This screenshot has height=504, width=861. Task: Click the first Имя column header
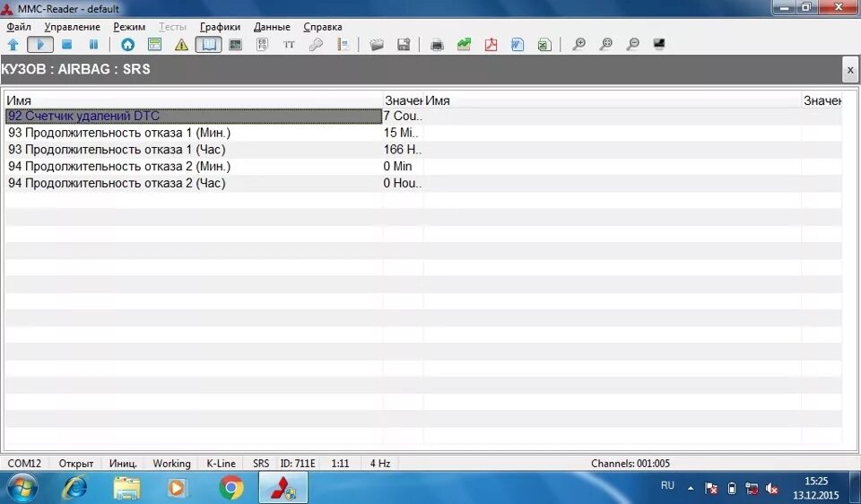coord(194,100)
